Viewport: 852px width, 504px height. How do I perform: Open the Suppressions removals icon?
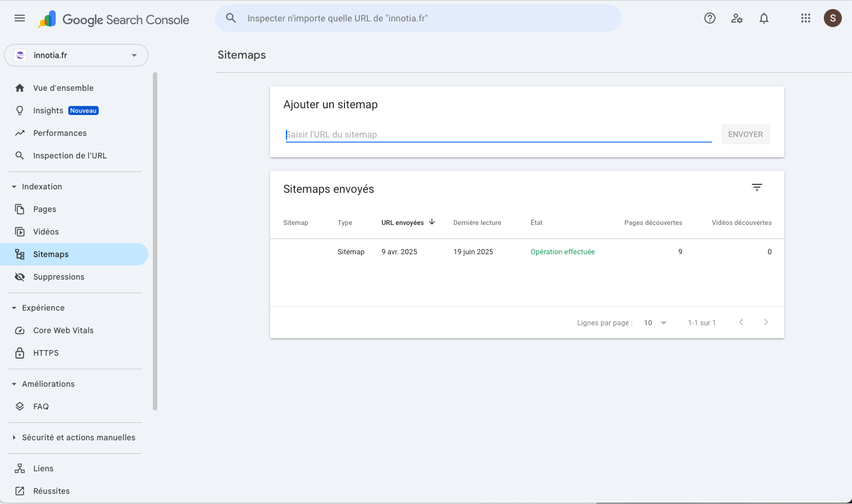pyautogui.click(x=19, y=276)
